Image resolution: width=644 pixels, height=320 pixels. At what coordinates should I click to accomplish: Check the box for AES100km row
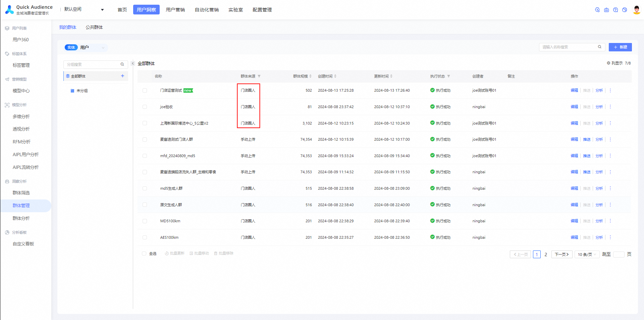145,237
